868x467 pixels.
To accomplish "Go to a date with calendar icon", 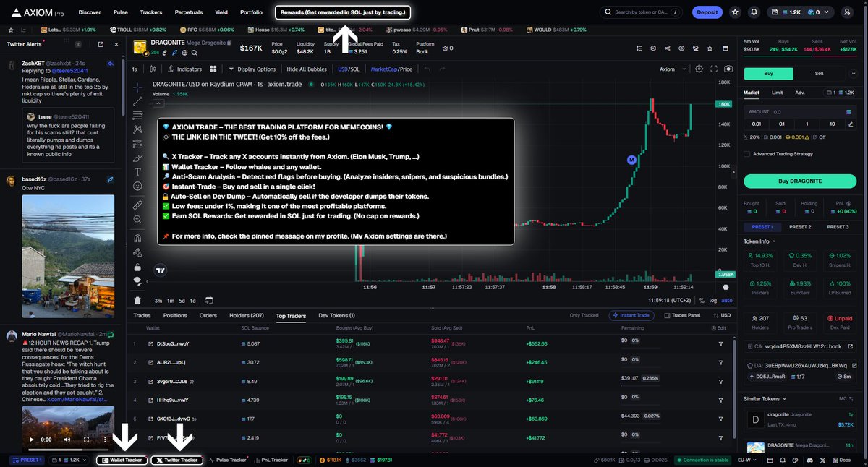I will pos(209,300).
